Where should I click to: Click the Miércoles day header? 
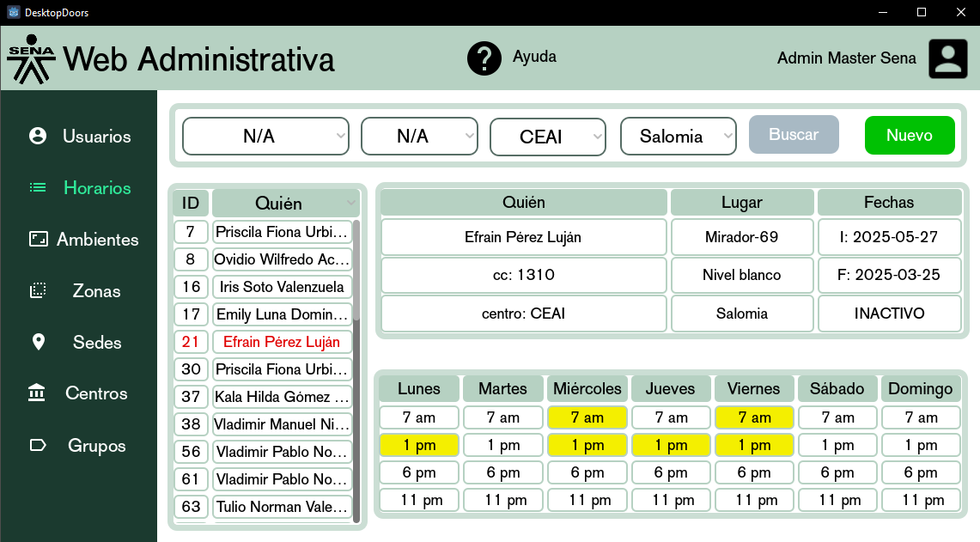coord(587,388)
